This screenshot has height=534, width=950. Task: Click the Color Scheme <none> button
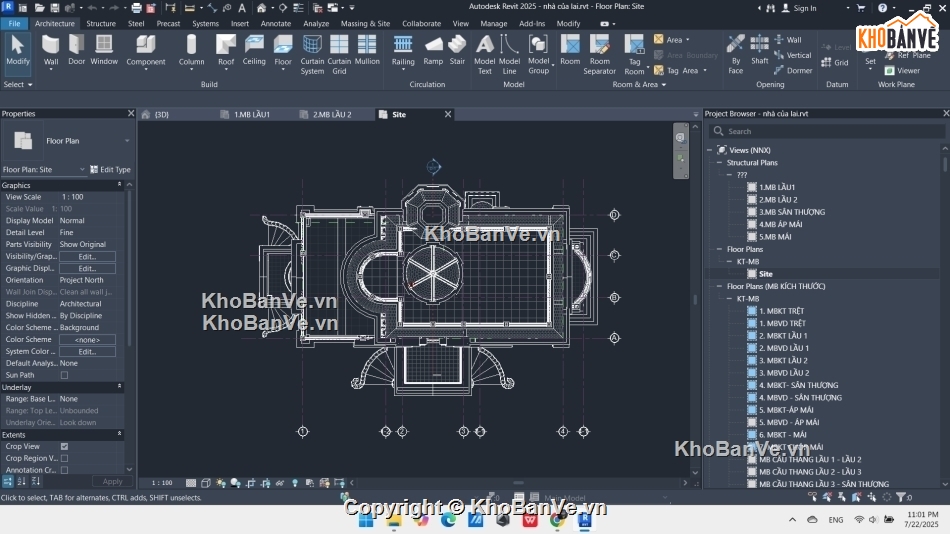(x=87, y=340)
